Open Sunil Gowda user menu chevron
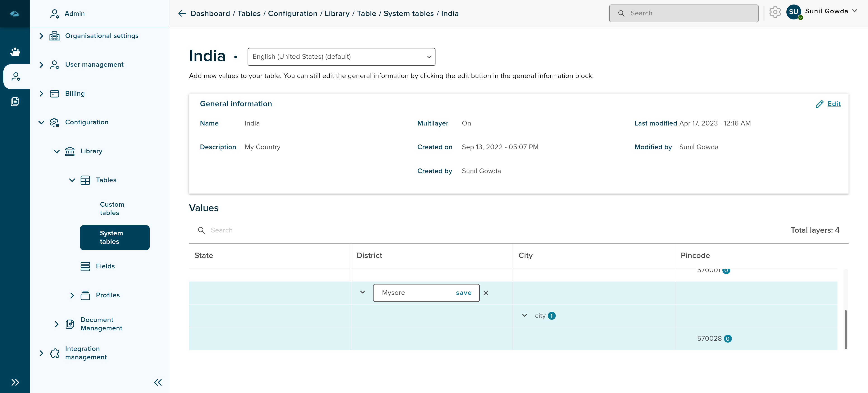This screenshot has width=868, height=393. point(854,11)
